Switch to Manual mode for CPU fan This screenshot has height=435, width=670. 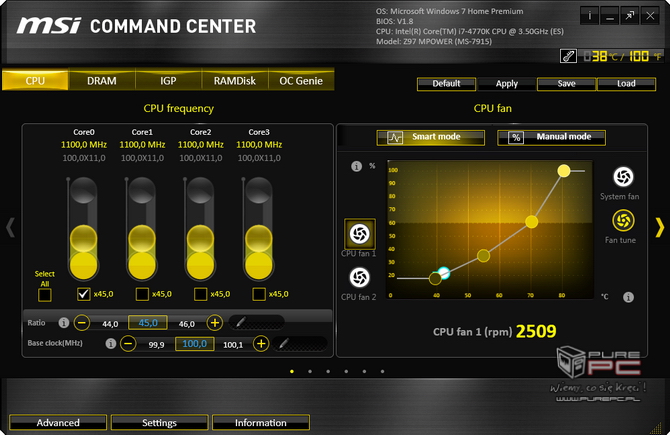(551, 138)
